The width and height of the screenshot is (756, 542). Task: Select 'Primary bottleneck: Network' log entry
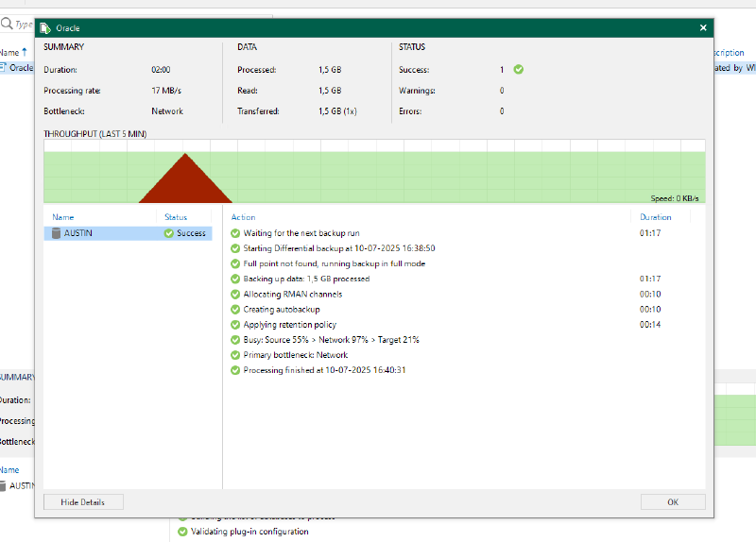tap(296, 355)
